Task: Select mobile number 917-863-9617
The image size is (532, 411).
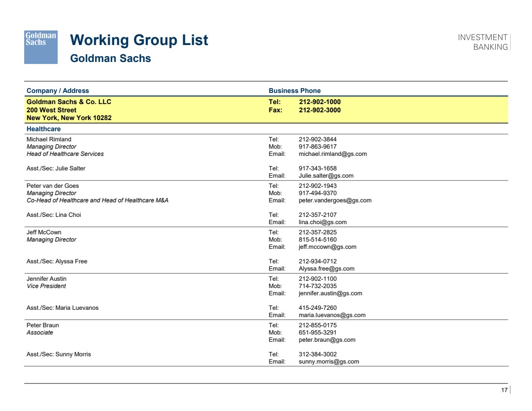Action: click(318, 146)
